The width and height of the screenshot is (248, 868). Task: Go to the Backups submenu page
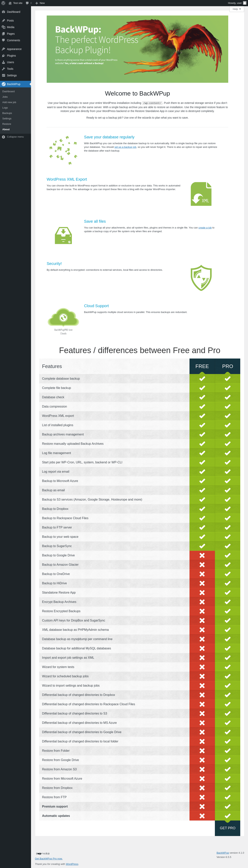[7, 113]
